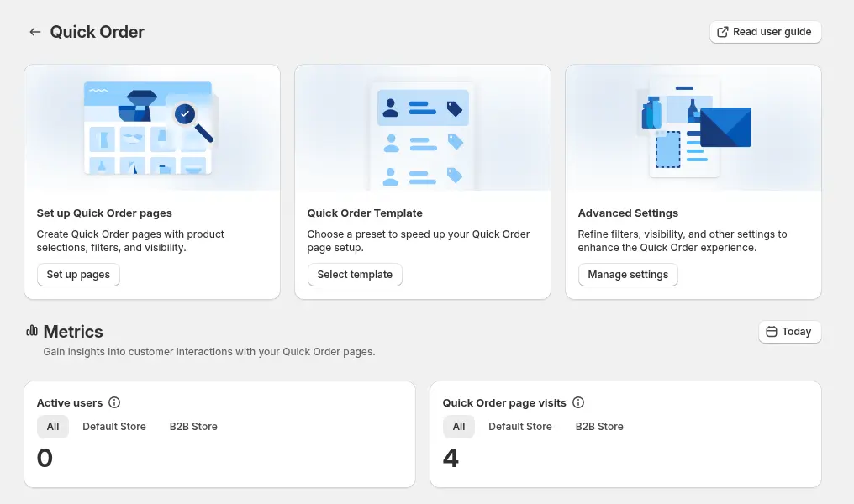Click the Quick Order Template illustration
This screenshot has width=854, height=504.
pyautogui.click(x=423, y=128)
